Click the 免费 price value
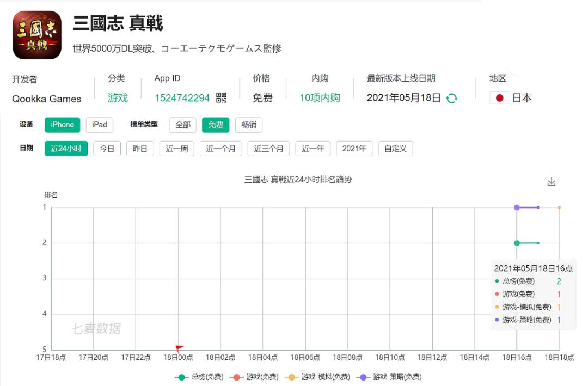 262,98
